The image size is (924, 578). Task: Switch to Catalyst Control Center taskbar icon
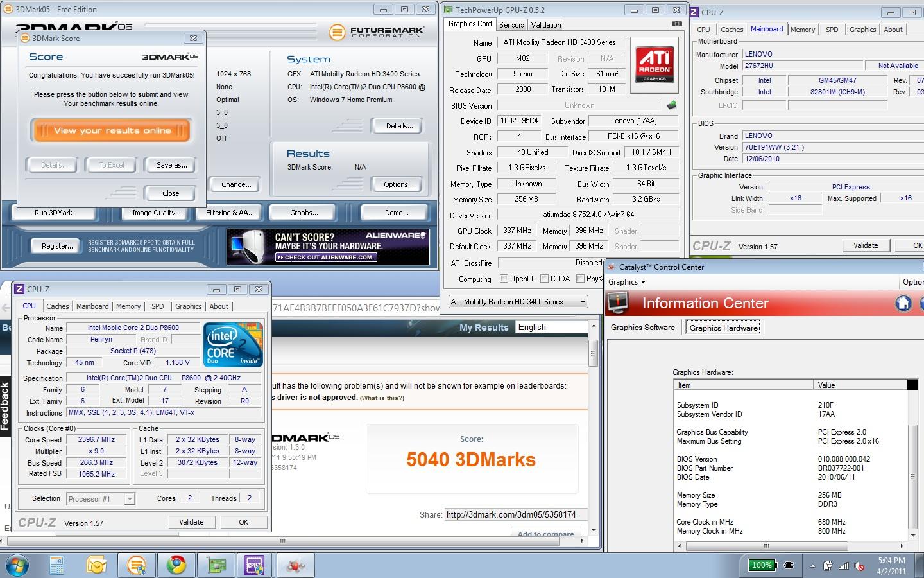pyautogui.click(x=295, y=565)
